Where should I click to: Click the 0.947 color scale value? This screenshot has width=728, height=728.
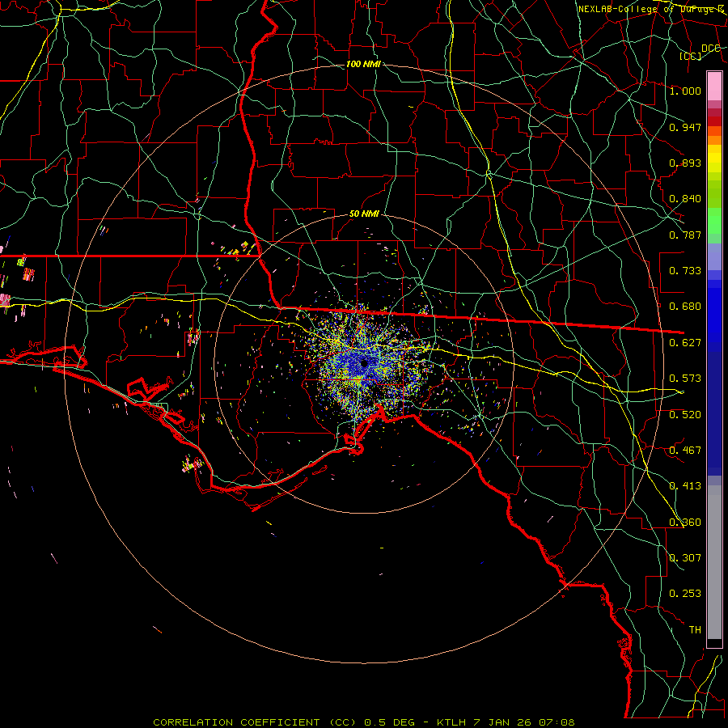pos(685,127)
